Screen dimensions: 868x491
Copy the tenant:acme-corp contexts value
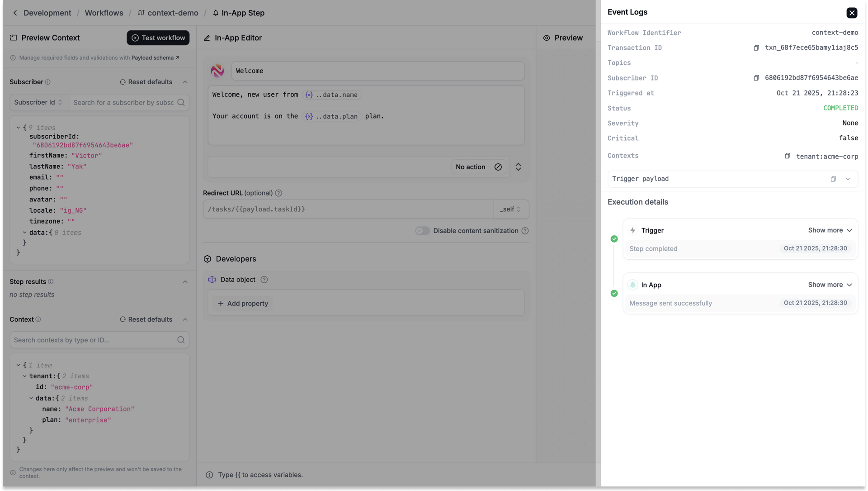click(787, 156)
